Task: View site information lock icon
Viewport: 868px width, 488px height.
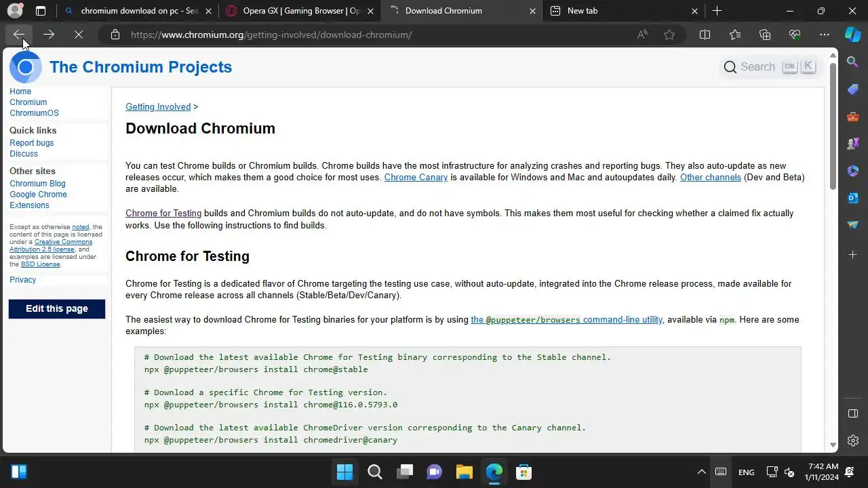Action: pos(115,35)
